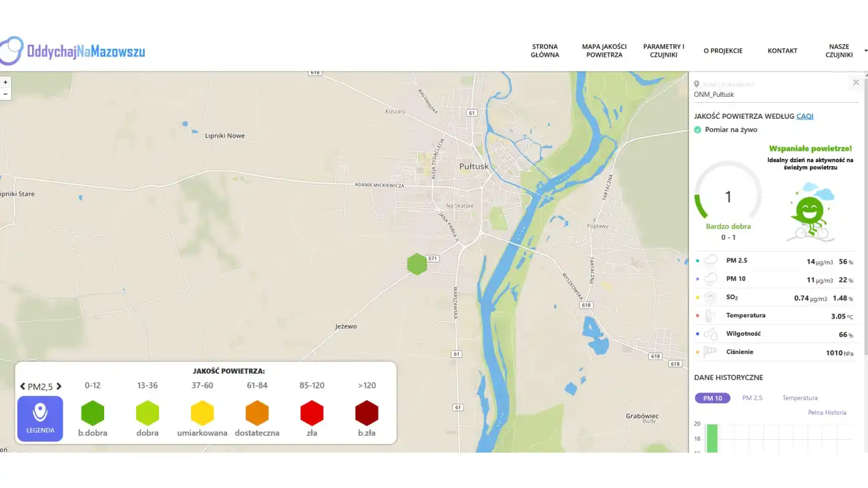Click the red 'zła' hexagon swatch
This screenshot has width=868, height=488.
[312, 414]
